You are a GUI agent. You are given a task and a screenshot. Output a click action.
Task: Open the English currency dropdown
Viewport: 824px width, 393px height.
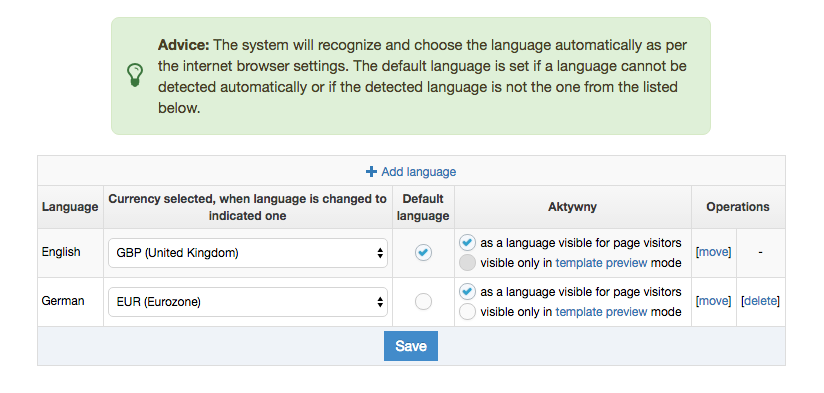point(248,253)
